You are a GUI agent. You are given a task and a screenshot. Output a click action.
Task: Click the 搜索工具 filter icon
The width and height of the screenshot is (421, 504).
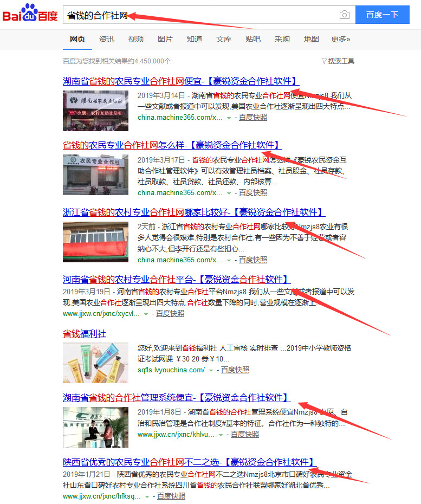324,61
